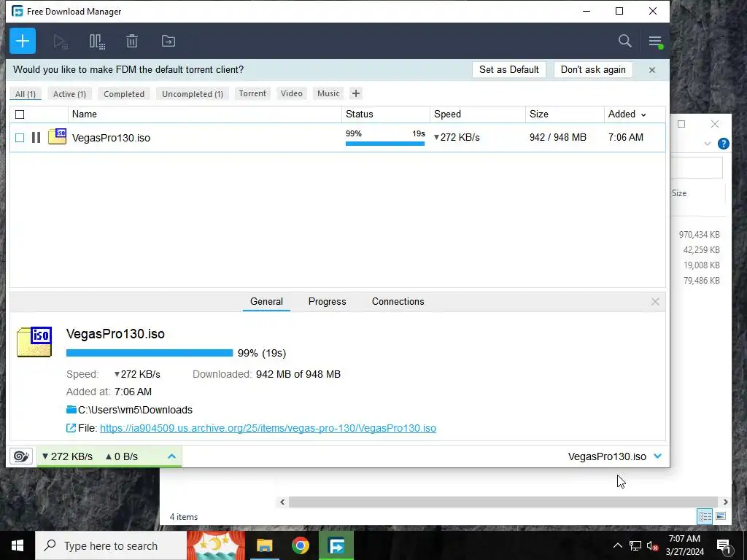This screenshot has height=560, width=747.
Task: Close the details panel with its X
Action: (x=655, y=301)
